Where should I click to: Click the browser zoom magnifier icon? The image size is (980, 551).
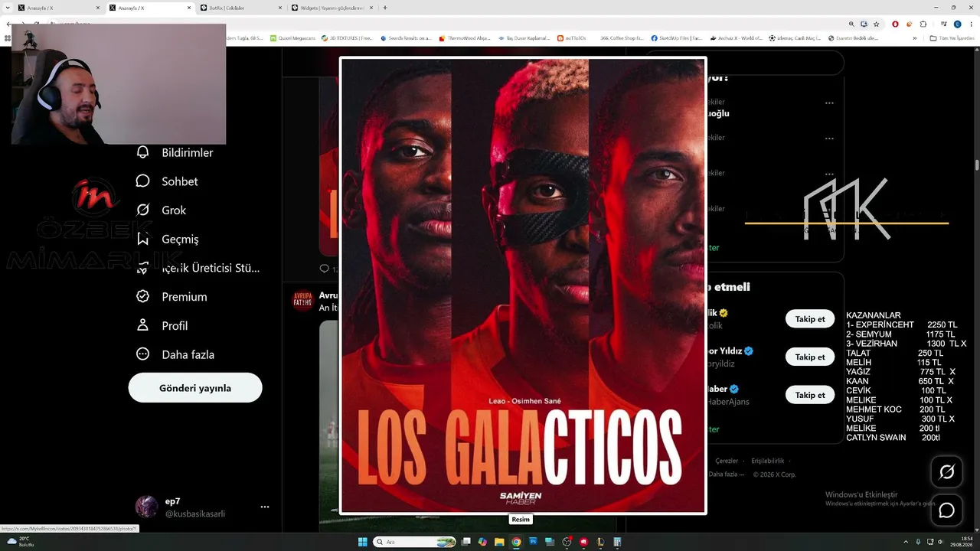click(x=851, y=24)
